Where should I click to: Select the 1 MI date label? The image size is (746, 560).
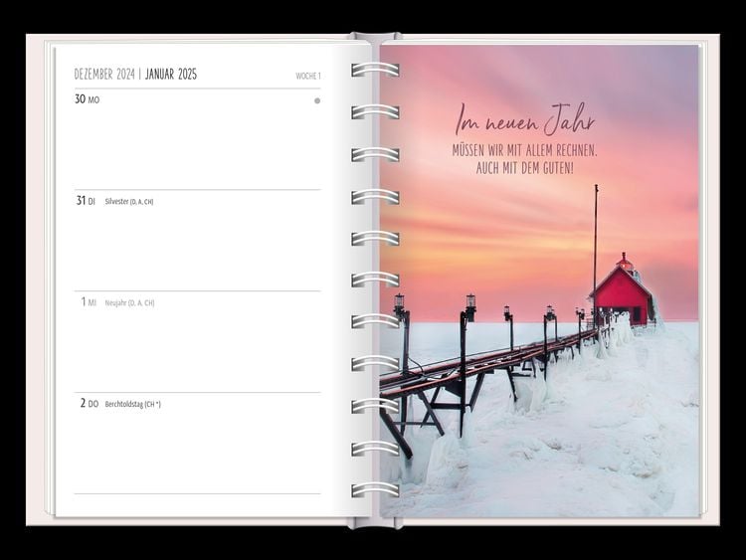point(89,302)
